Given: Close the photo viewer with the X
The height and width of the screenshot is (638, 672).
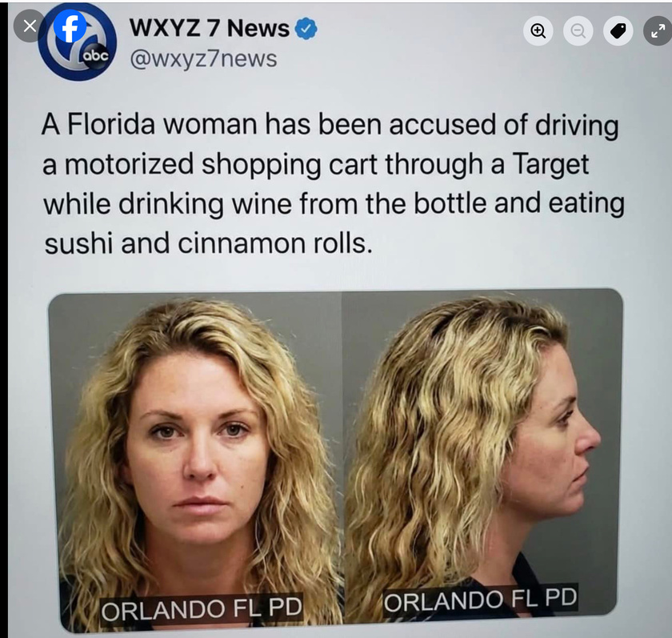Looking at the screenshot, I should click(29, 26).
